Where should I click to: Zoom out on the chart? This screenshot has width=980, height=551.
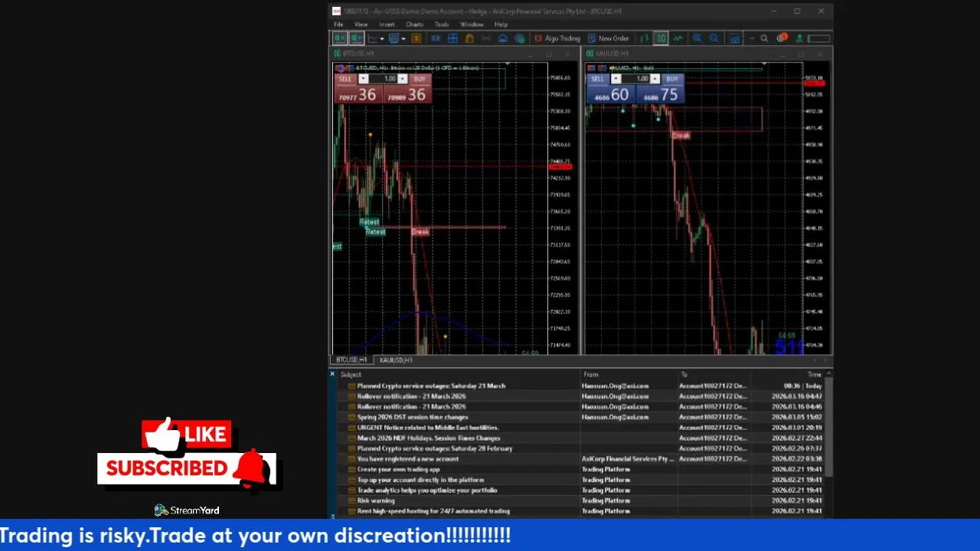(x=714, y=38)
